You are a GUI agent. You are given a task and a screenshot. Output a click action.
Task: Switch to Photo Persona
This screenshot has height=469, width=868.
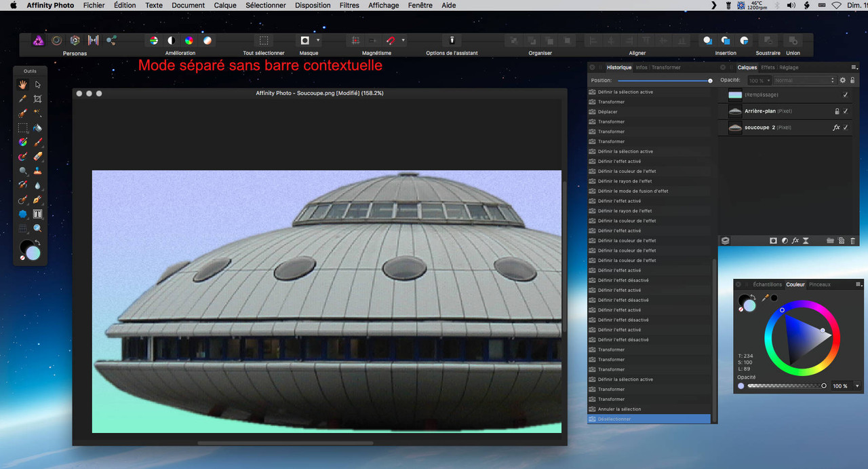click(x=39, y=41)
